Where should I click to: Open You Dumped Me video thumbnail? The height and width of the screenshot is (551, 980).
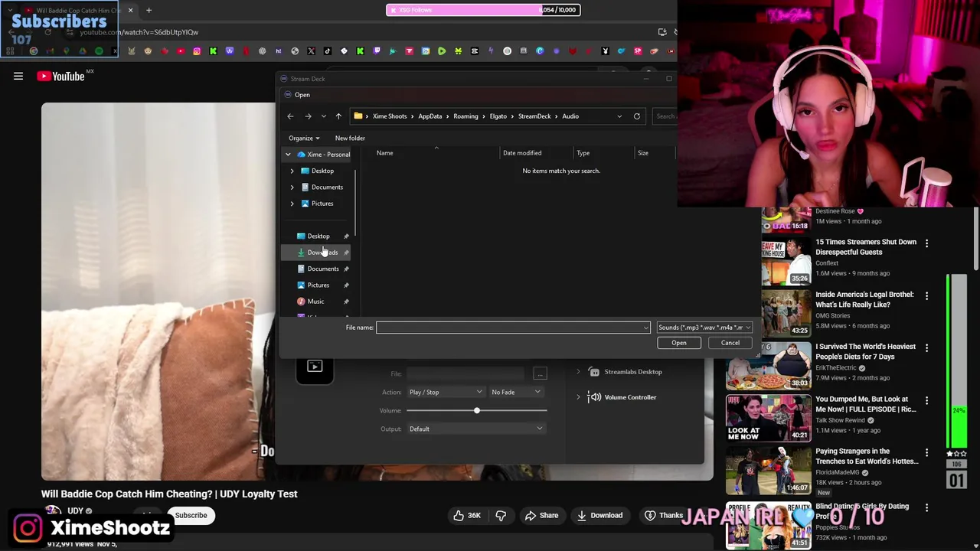(x=769, y=418)
